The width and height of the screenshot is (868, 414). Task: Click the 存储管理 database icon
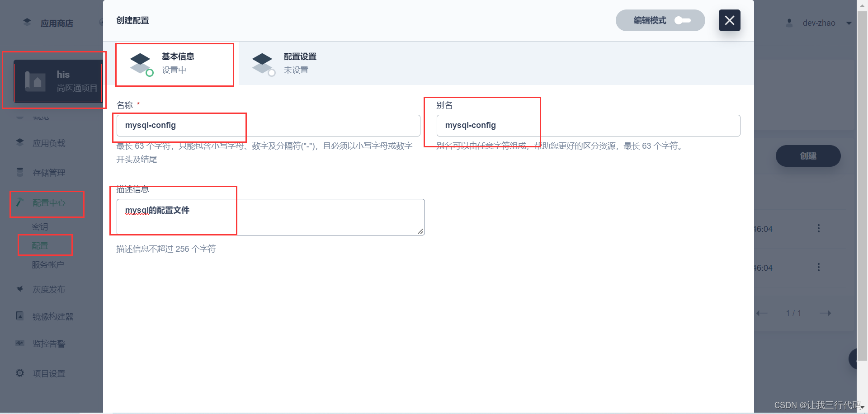pos(20,172)
